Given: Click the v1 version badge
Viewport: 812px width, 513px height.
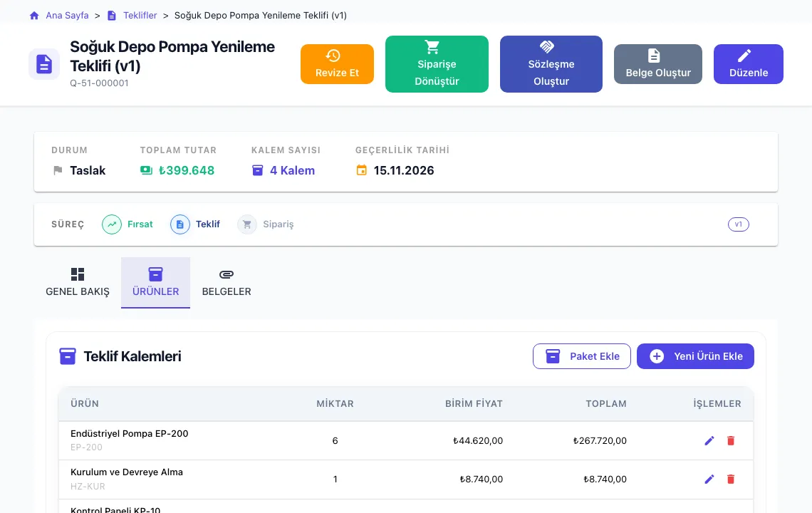Looking at the screenshot, I should (739, 224).
